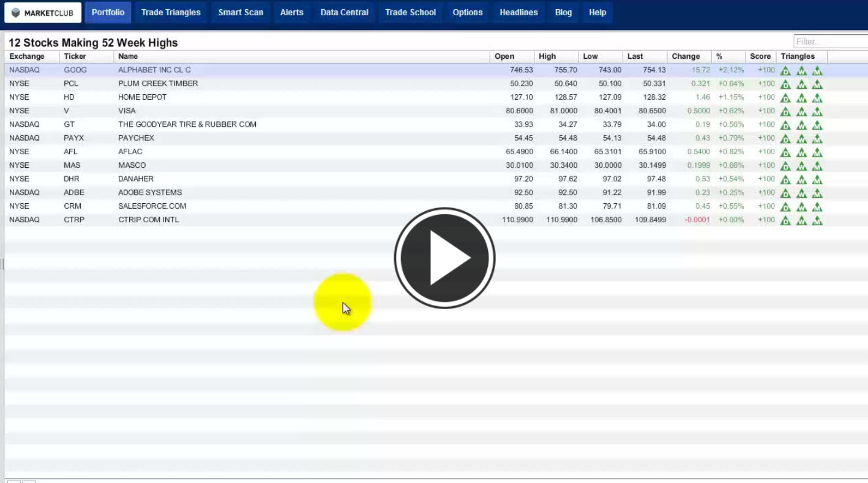This screenshot has height=483, width=868.
Task: View the Headlines tab
Action: [x=518, y=12]
